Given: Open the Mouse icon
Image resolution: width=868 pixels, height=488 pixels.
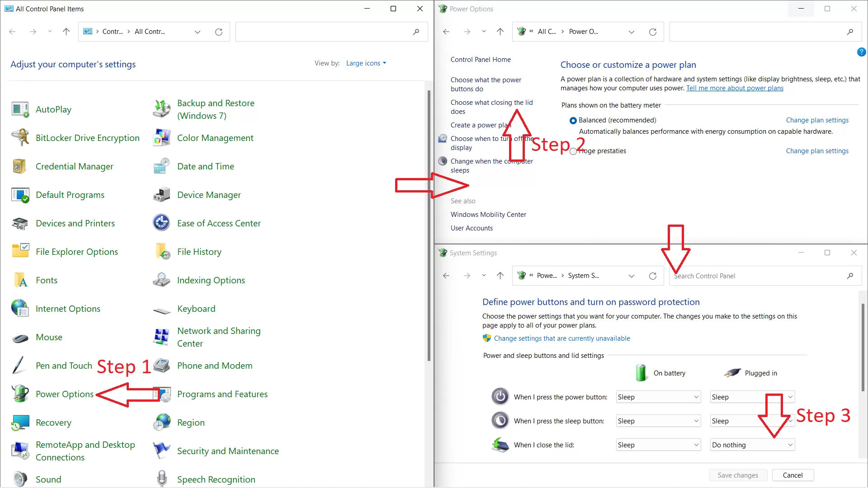Looking at the screenshot, I should [x=20, y=337].
